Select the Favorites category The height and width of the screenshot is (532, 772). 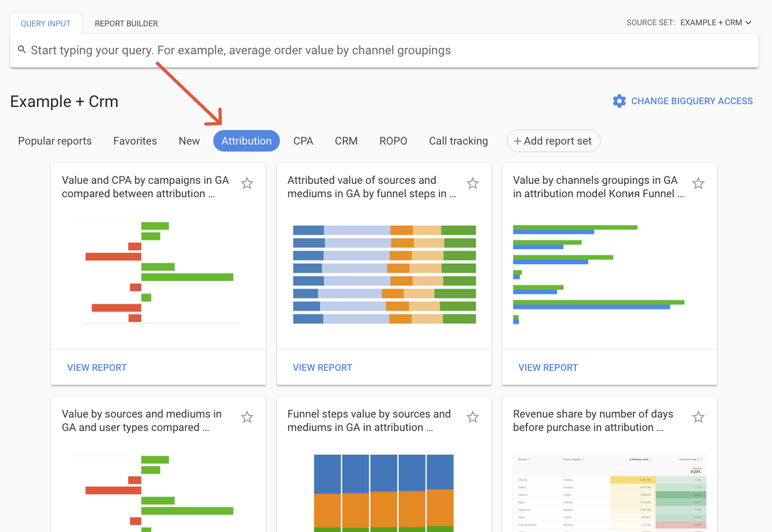(x=135, y=141)
